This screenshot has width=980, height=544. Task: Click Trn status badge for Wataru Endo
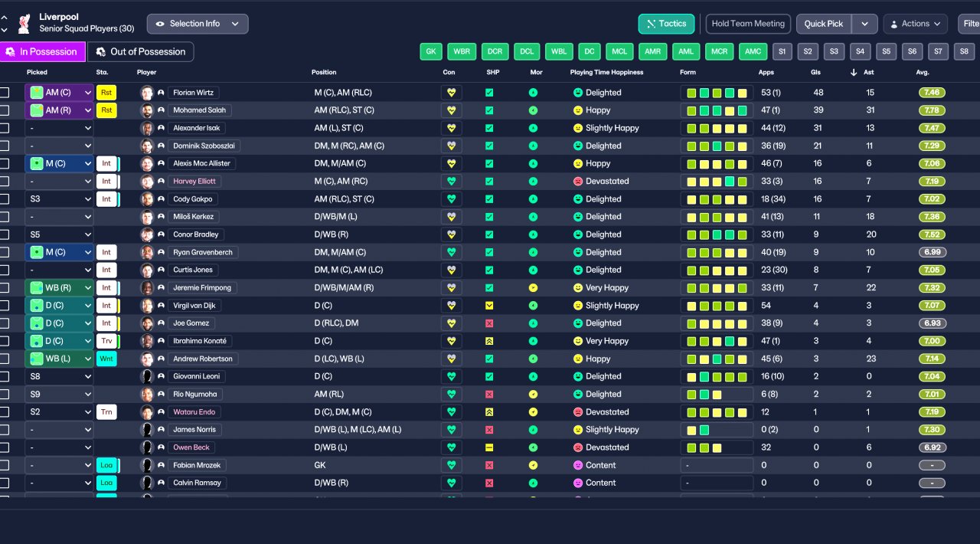106,412
